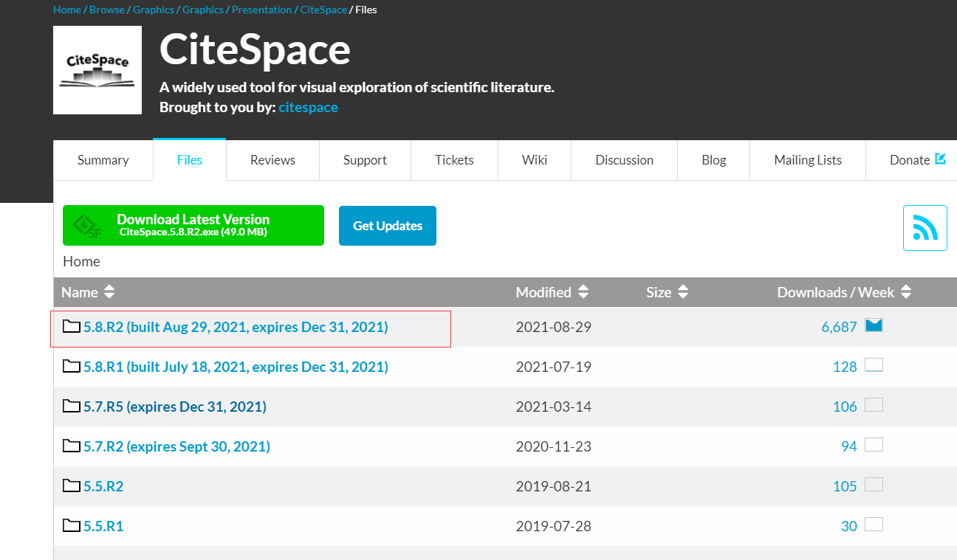Click the RSS feed icon
Screen dimensions: 957x560
click(925, 228)
